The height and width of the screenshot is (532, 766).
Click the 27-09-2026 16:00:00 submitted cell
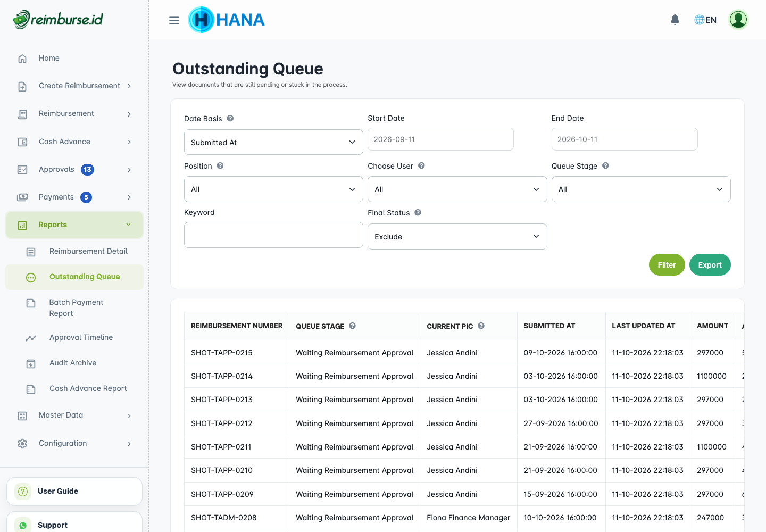[561, 423]
